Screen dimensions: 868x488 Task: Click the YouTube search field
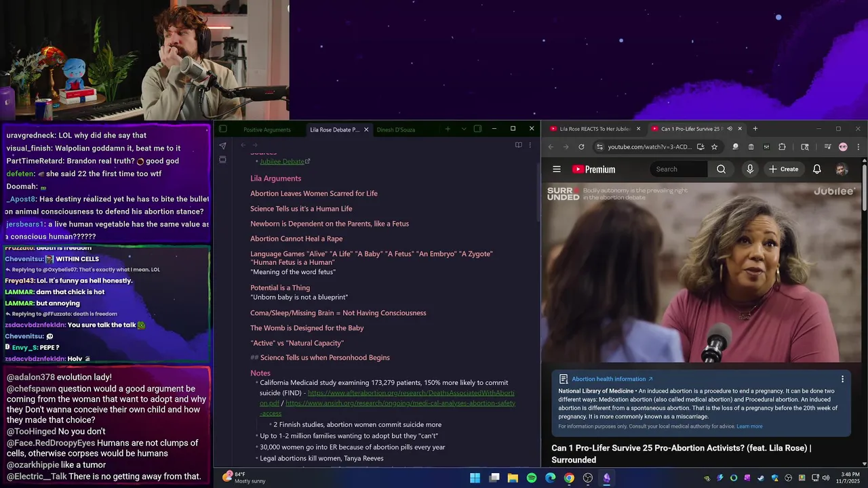pyautogui.click(x=679, y=169)
